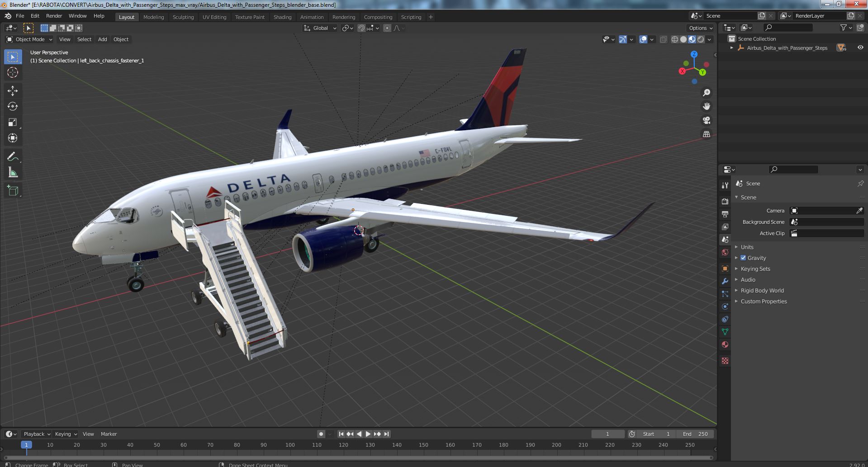The height and width of the screenshot is (467, 868).
Task: Open the Render menu
Action: (54, 16)
